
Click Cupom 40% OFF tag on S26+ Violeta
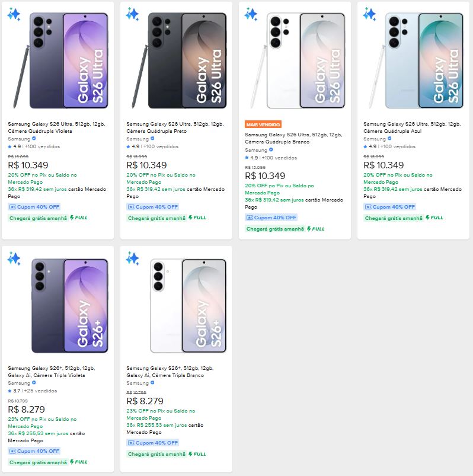(34, 451)
